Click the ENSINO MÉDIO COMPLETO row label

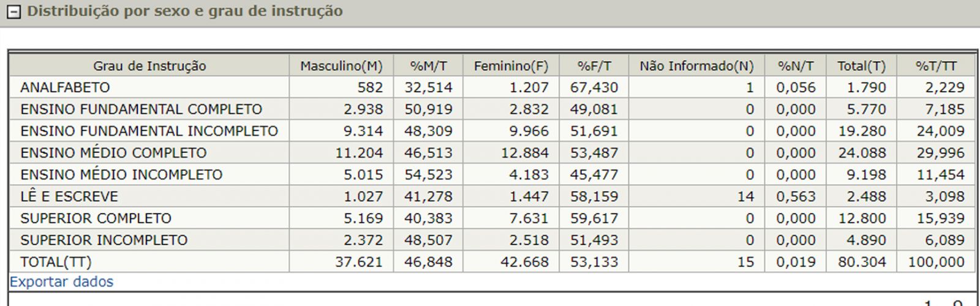tap(113, 153)
